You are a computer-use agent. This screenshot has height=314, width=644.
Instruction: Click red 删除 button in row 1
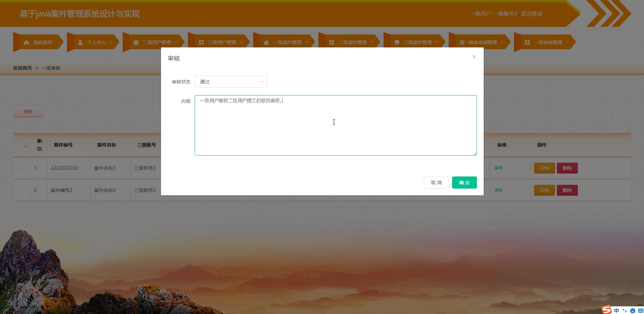567,168
